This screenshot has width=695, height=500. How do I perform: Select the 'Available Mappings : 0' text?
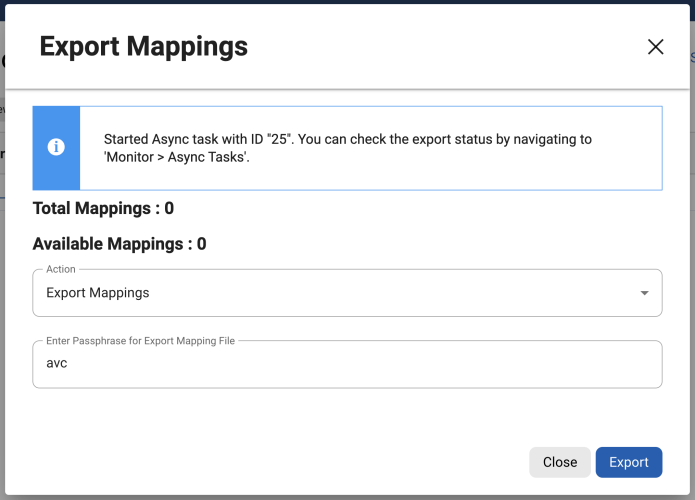pos(120,244)
